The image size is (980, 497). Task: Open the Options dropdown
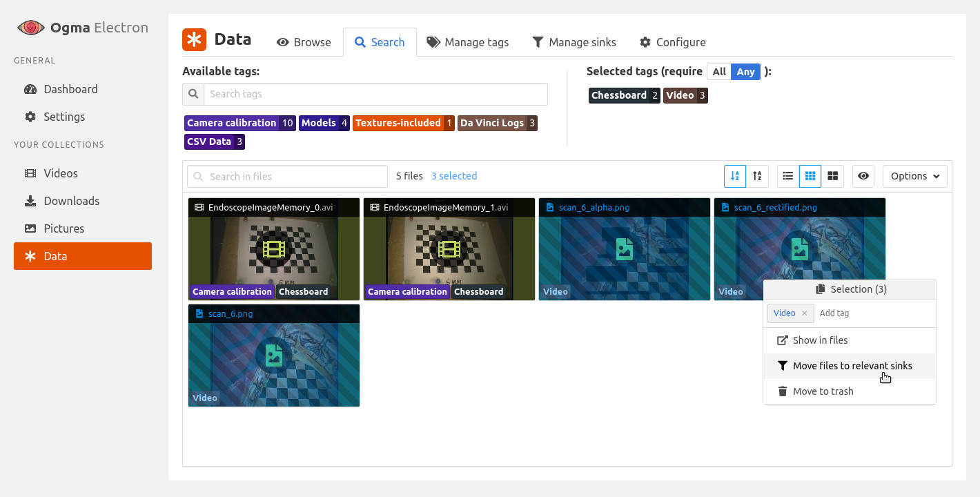(915, 176)
